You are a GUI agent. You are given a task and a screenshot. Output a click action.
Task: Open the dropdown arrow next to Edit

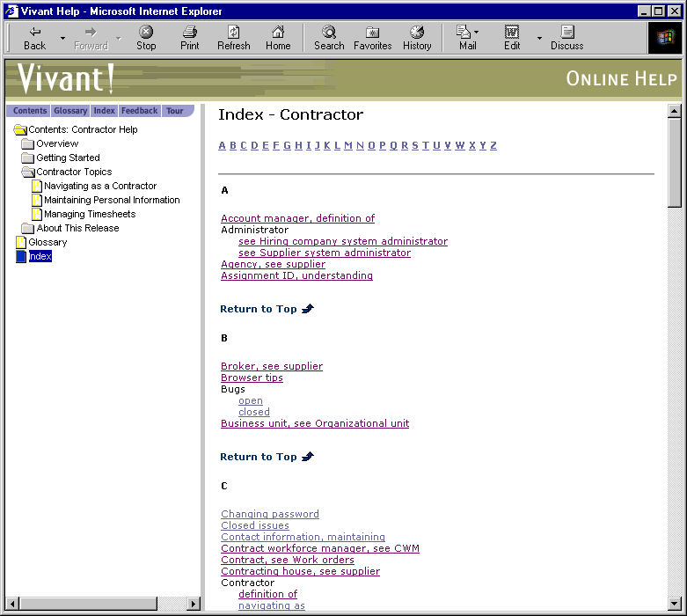point(539,39)
